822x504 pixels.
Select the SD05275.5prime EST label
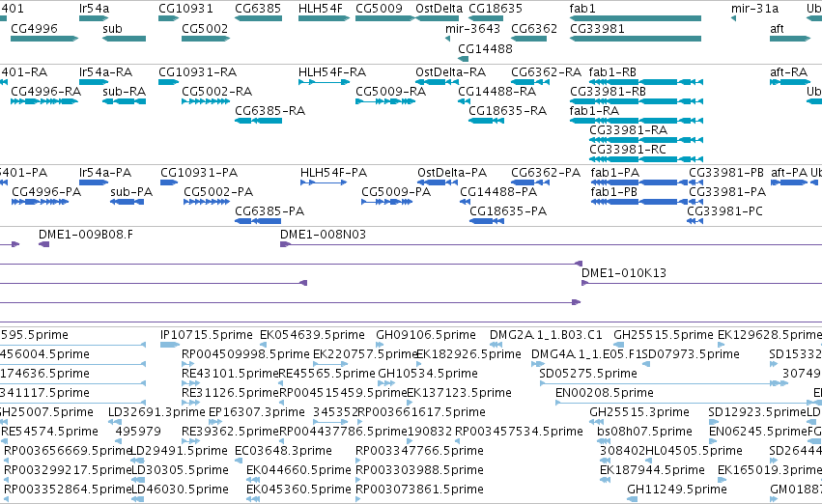pyautogui.click(x=588, y=374)
